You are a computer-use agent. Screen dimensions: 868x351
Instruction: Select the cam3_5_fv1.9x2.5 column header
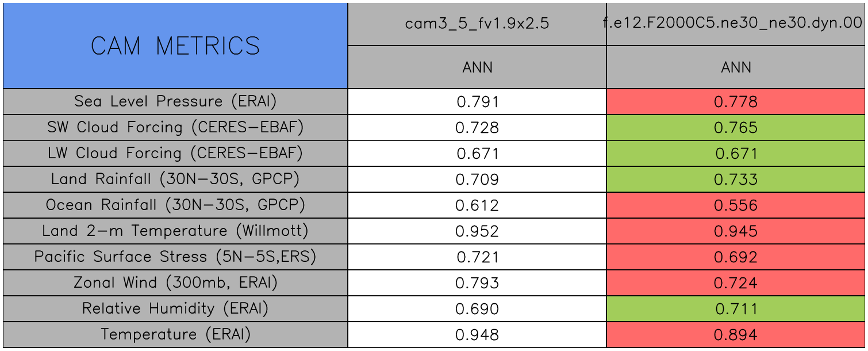point(477,24)
